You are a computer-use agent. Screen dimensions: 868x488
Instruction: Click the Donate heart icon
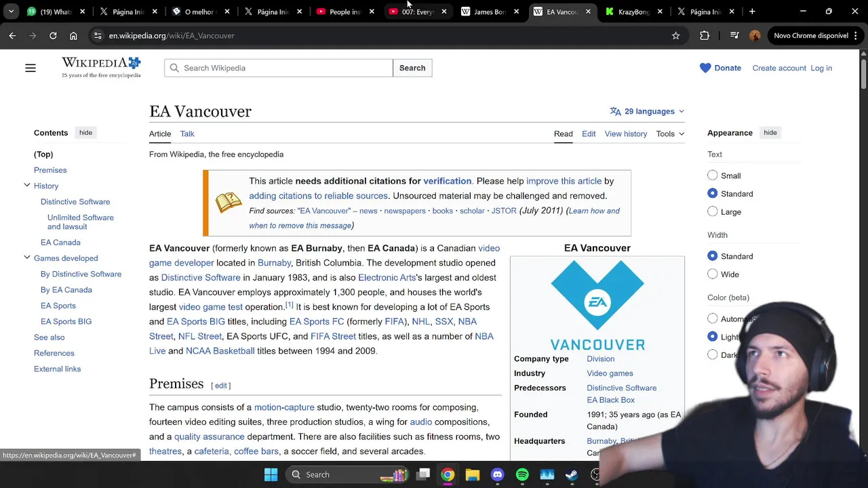[705, 68]
